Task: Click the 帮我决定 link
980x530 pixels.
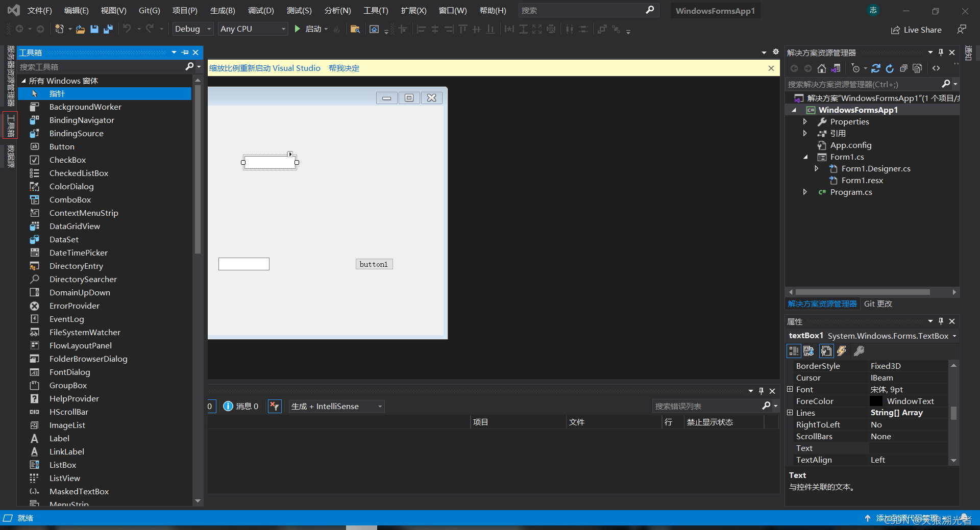Action: [344, 68]
